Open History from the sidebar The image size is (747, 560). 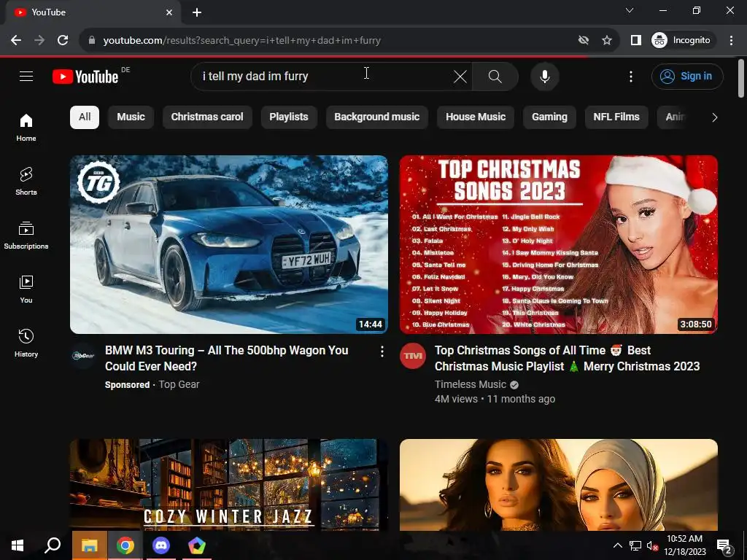(26, 343)
